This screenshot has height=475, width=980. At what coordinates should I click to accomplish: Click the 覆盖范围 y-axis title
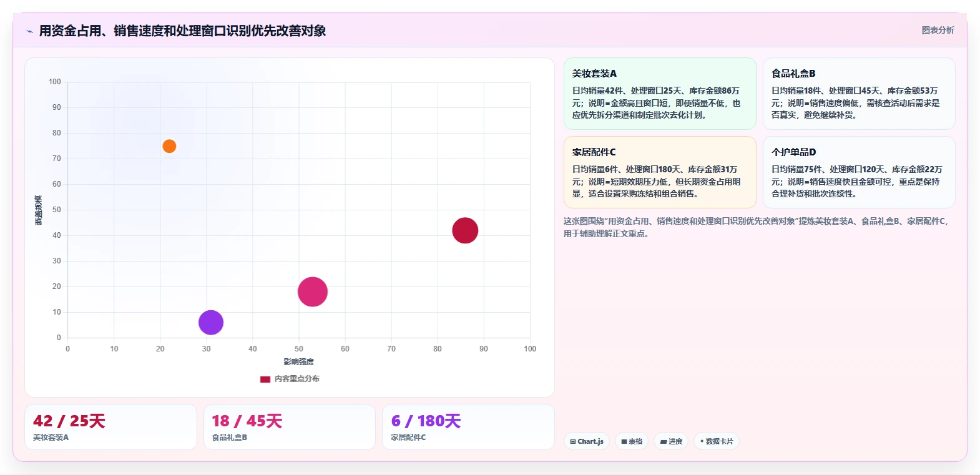click(x=39, y=210)
